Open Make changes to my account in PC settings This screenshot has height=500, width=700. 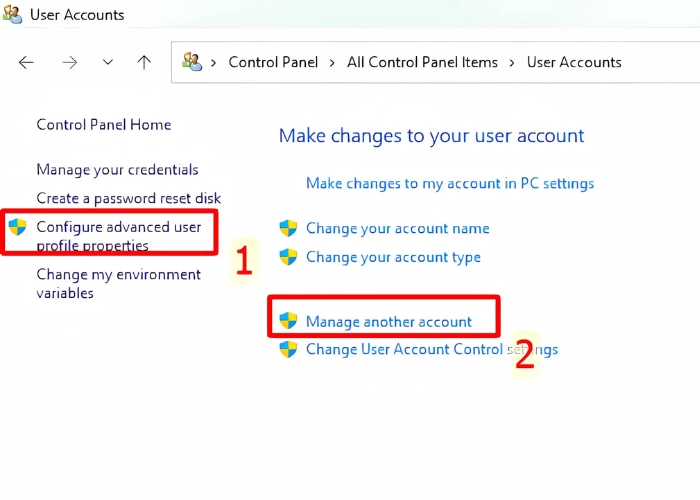click(x=450, y=183)
